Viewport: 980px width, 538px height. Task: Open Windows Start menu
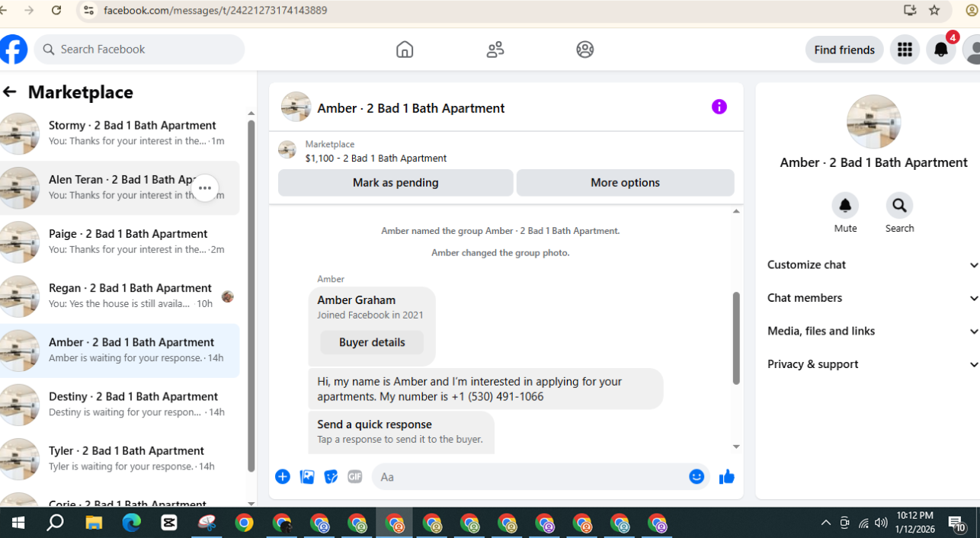pyautogui.click(x=18, y=523)
